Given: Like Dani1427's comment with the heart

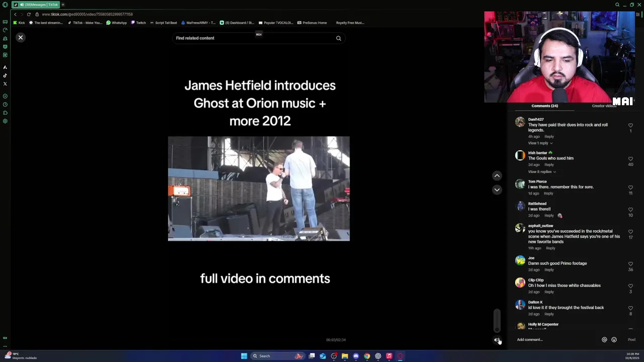Looking at the screenshot, I should point(630,125).
